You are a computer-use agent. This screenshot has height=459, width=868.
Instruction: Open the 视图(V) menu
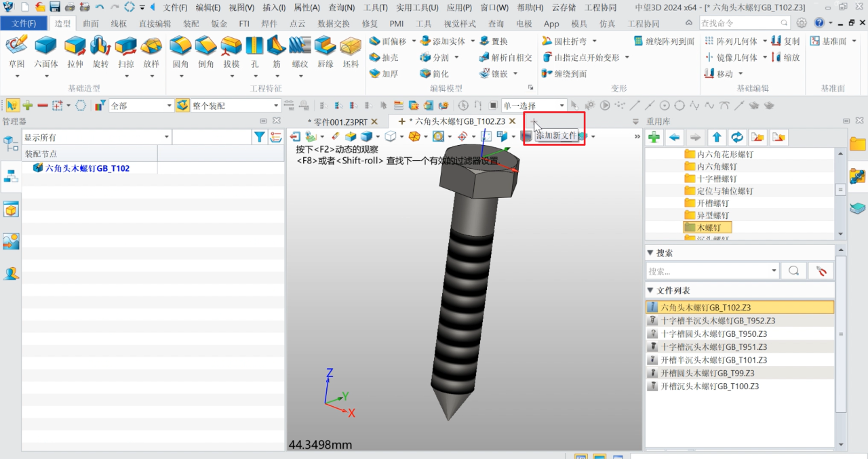(x=241, y=7)
